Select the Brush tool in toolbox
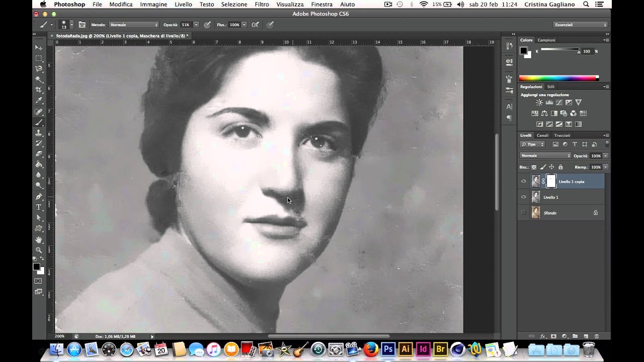644x362 pixels. 39,122
